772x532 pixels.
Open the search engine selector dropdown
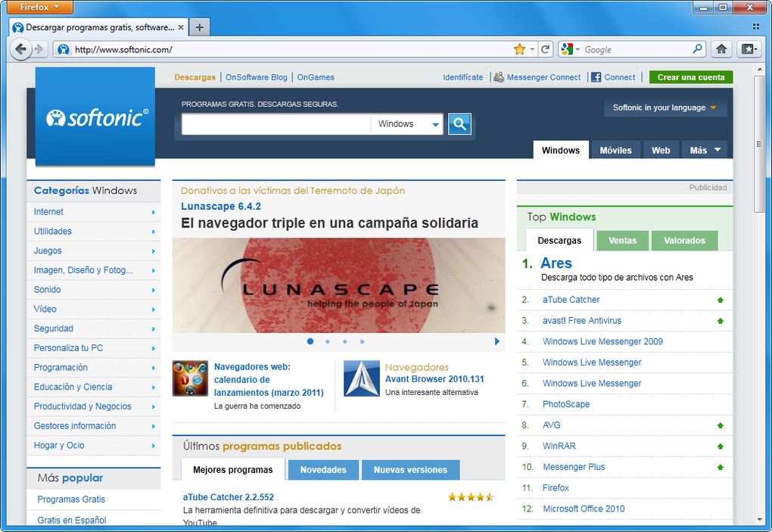coord(577,49)
